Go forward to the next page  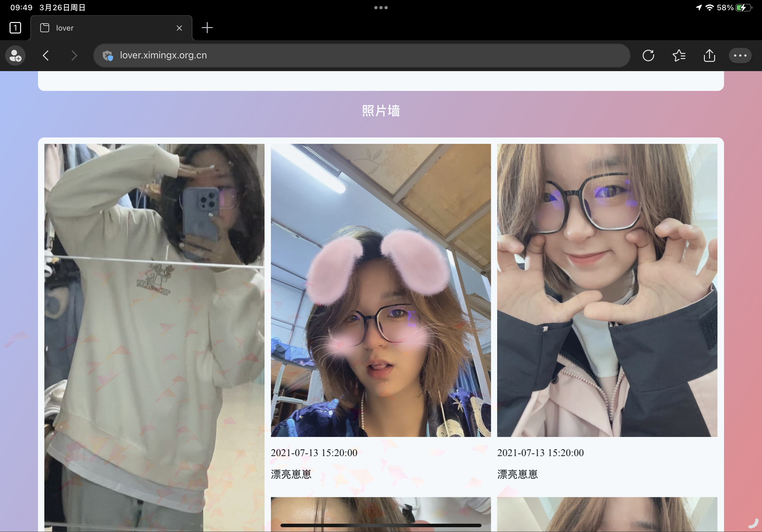tap(74, 55)
